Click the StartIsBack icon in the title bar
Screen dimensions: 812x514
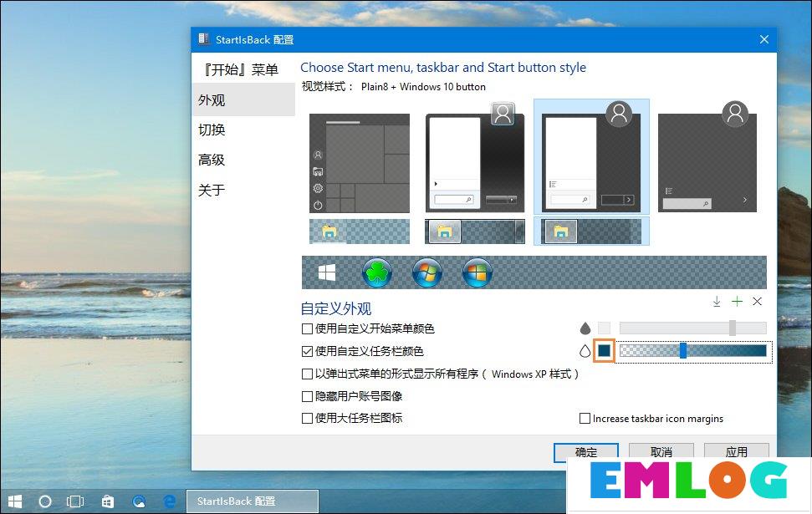coord(203,39)
